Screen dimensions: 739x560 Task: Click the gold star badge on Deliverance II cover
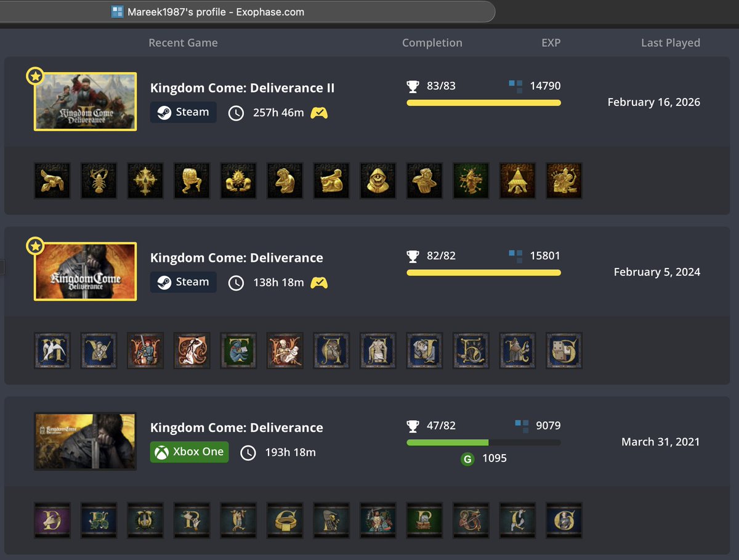[x=35, y=76]
